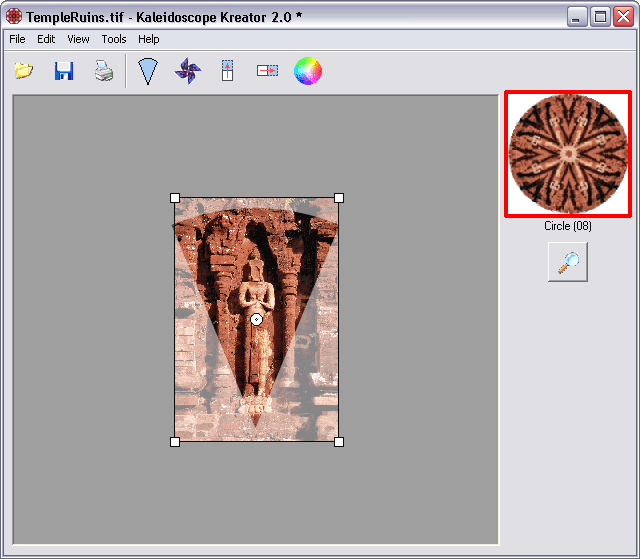Open the Edit menu
The height and width of the screenshot is (559, 640).
pyautogui.click(x=46, y=39)
